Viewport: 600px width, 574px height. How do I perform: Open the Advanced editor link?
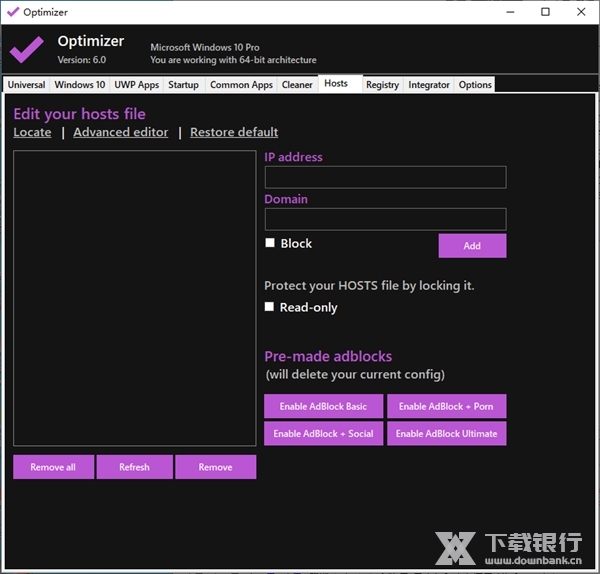(120, 132)
